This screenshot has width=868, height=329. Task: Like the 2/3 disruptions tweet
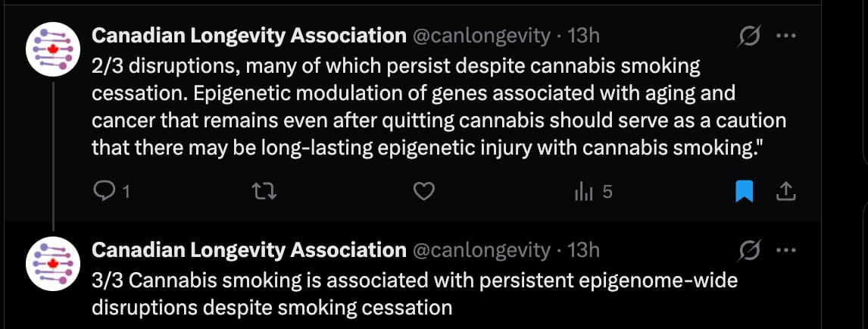(x=425, y=192)
